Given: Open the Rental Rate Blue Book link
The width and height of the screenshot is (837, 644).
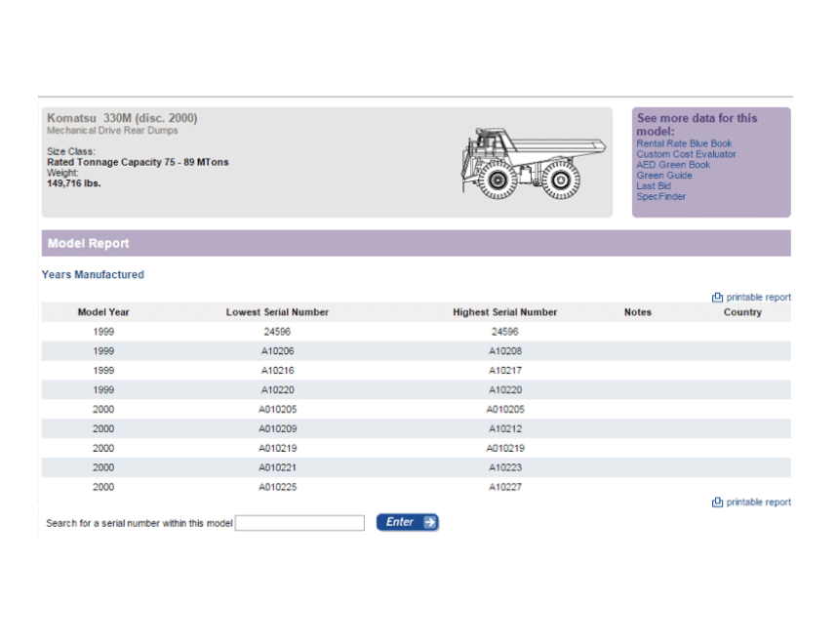Looking at the screenshot, I should [684, 143].
